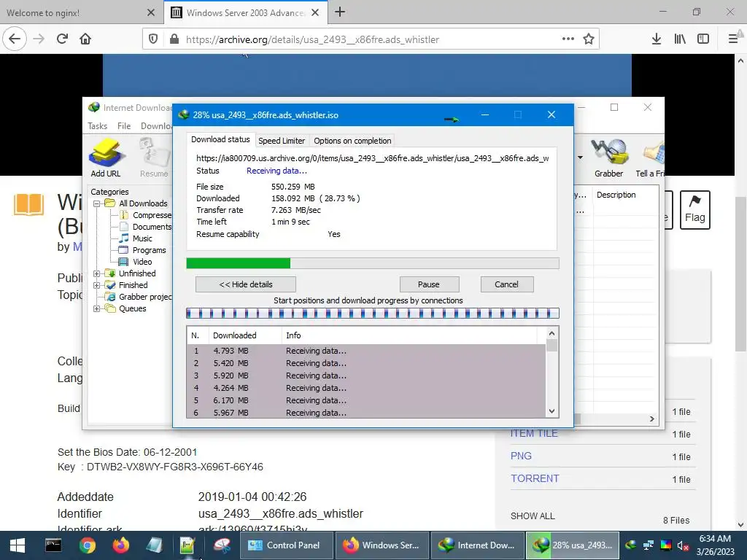Image resolution: width=747 pixels, height=560 pixels.
Task: Open the Firefox hamburger menu
Action: point(734,39)
